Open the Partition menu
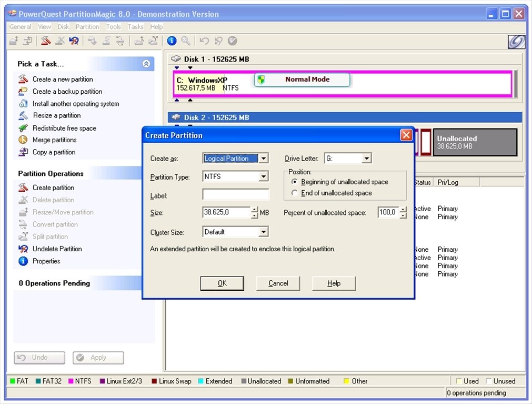This screenshot has width=532, height=404. click(87, 27)
